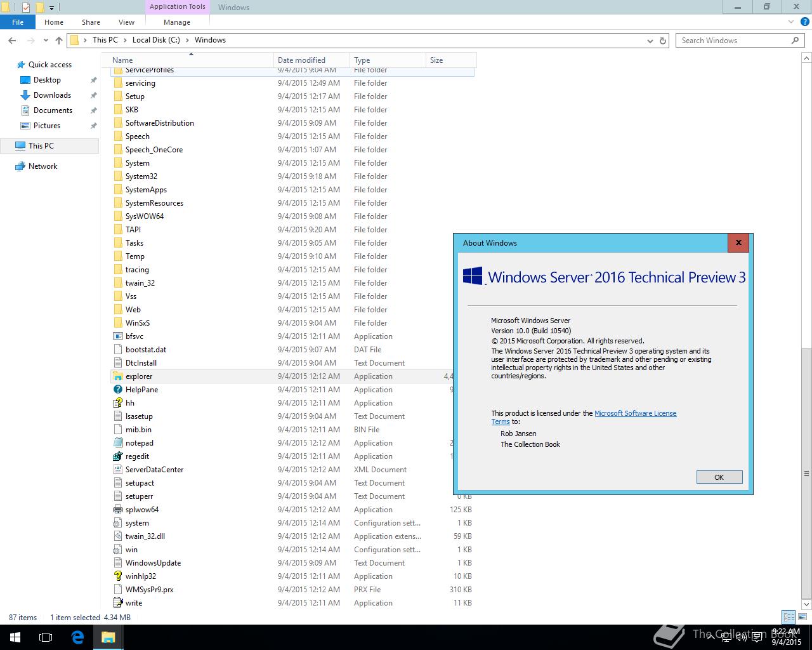Select the HelpPane application icon
Viewport: 812px width, 650px height.
click(118, 390)
